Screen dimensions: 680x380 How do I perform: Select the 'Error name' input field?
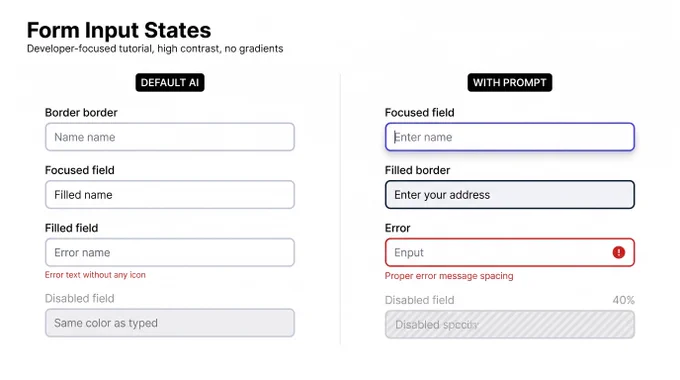pyautogui.click(x=170, y=252)
